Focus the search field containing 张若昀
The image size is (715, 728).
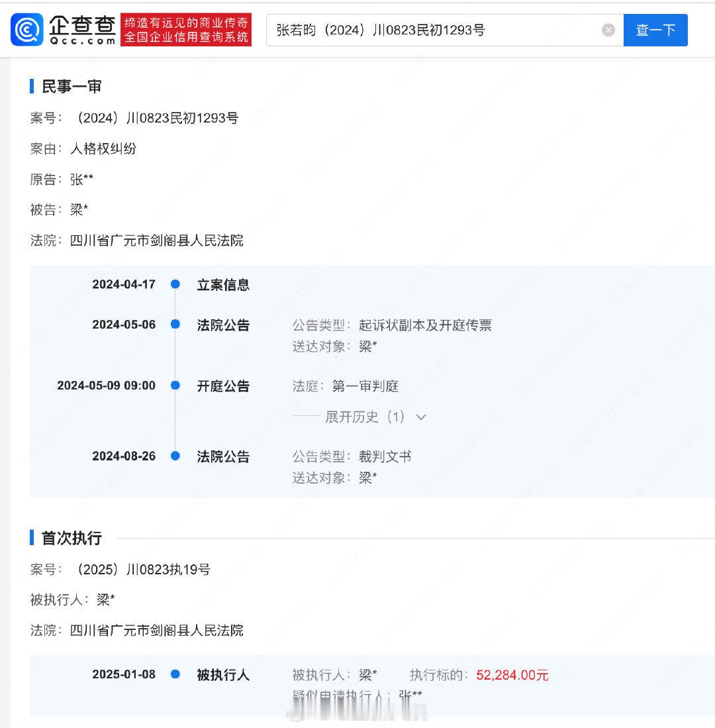444,30
